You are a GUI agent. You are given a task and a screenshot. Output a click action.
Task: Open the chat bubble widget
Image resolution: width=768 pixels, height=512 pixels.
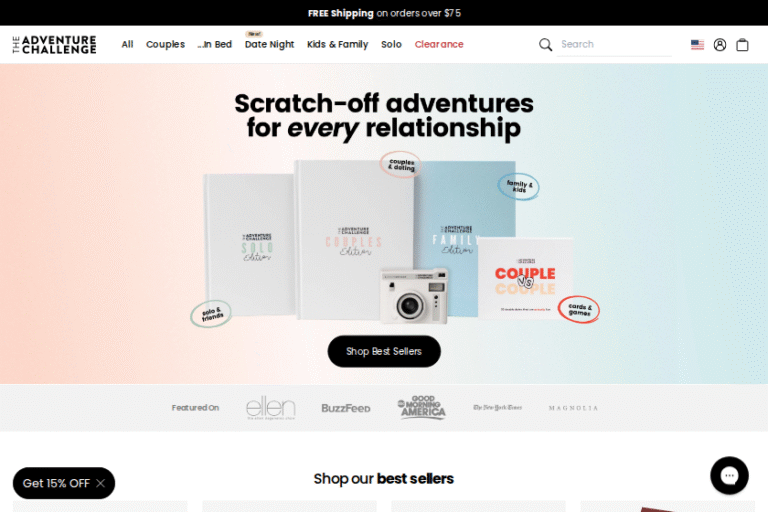pyautogui.click(x=729, y=475)
